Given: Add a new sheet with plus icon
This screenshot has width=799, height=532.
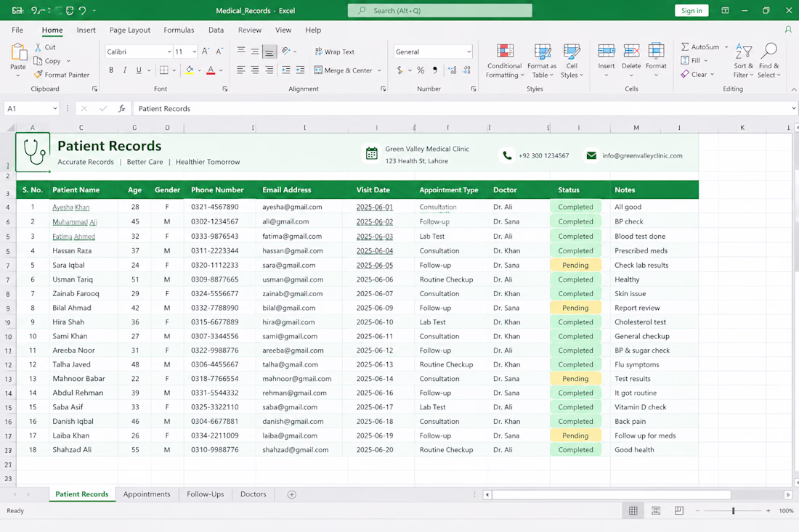Looking at the screenshot, I should click(x=291, y=494).
